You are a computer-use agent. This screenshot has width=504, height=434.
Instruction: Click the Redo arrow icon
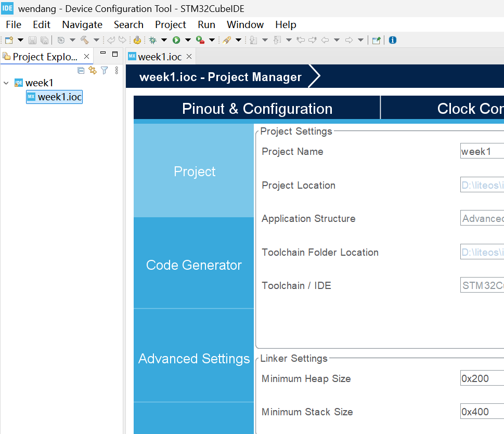(x=122, y=40)
